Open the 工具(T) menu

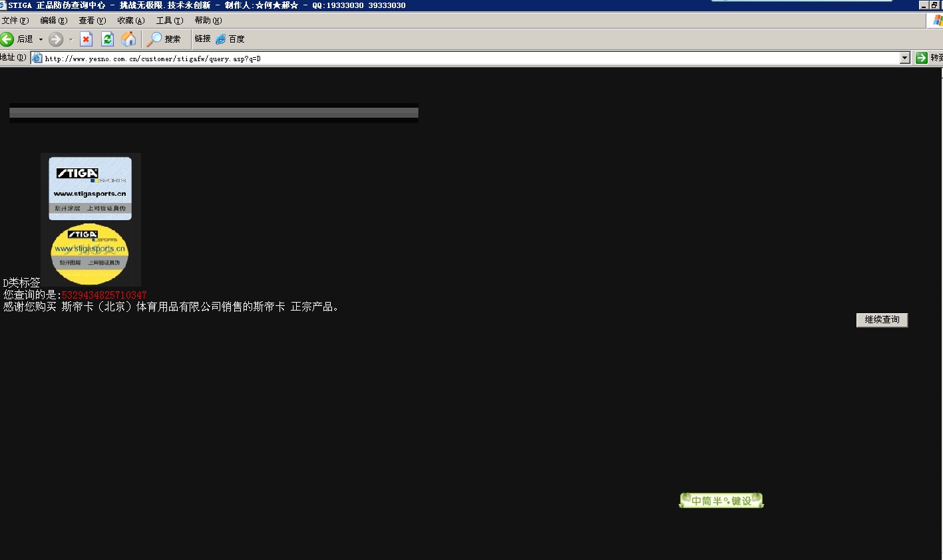[x=170, y=21]
